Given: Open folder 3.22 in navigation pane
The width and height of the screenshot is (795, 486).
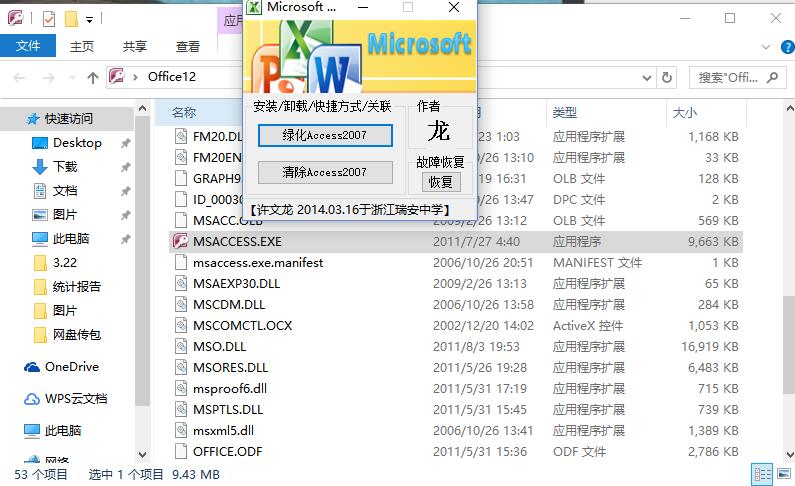Looking at the screenshot, I should click(x=65, y=263).
